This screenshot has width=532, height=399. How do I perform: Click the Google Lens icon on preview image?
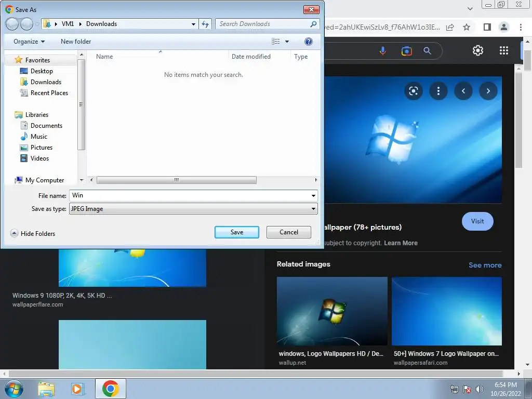(x=413, y=91)
